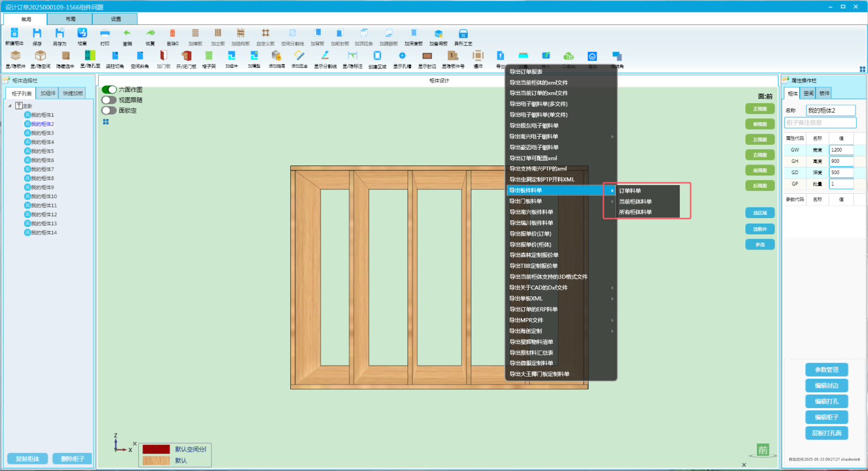Click the 显示孔槽 icon

(x=402, y=55)
